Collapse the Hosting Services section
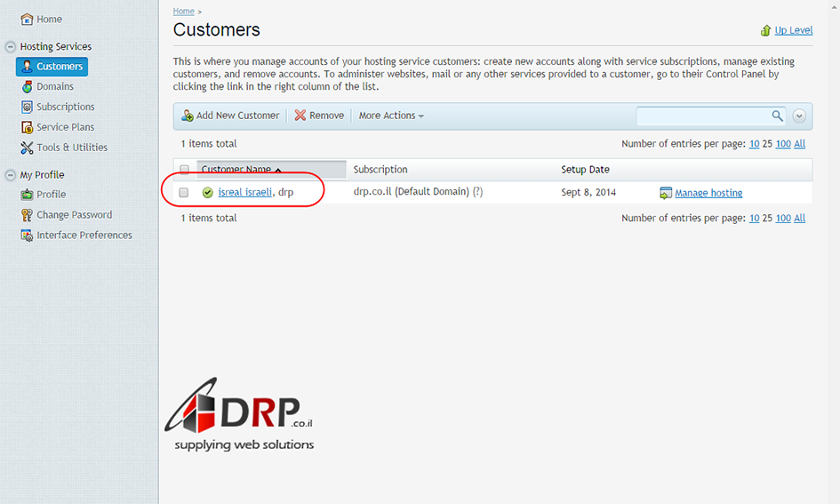The image size is (840, 504). coord(11,47)
